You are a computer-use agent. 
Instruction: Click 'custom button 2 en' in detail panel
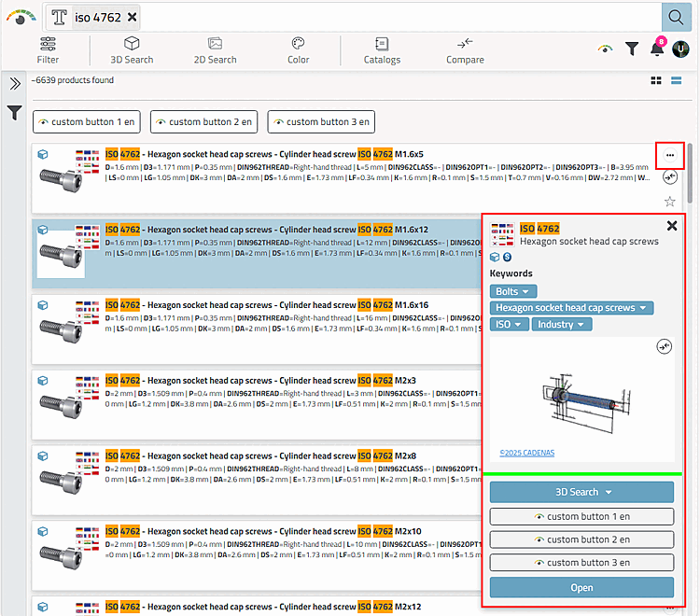(581, 539)
